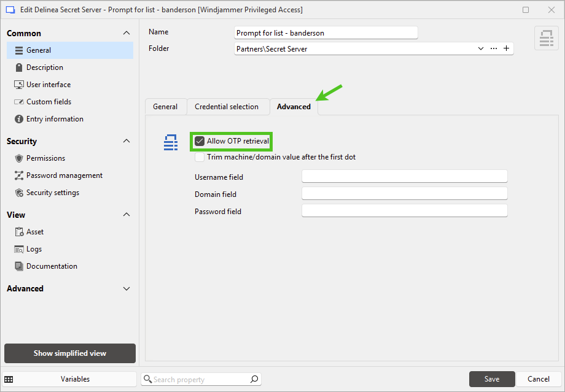Collapse the Security section chevron
The width and height of the screenshot is (565, 392).
pyautogui.click(x=127, y=141)
